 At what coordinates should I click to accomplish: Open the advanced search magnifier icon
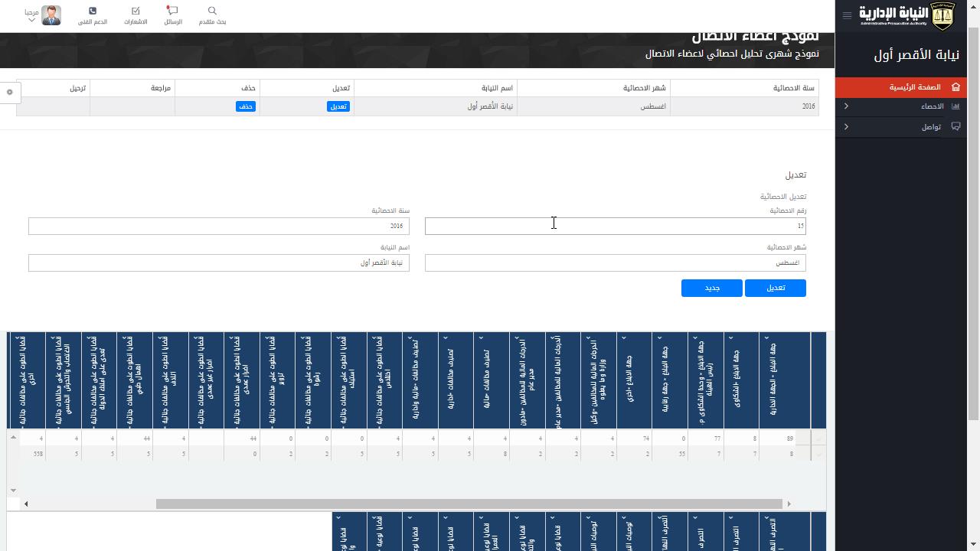(x=212, y=11)
